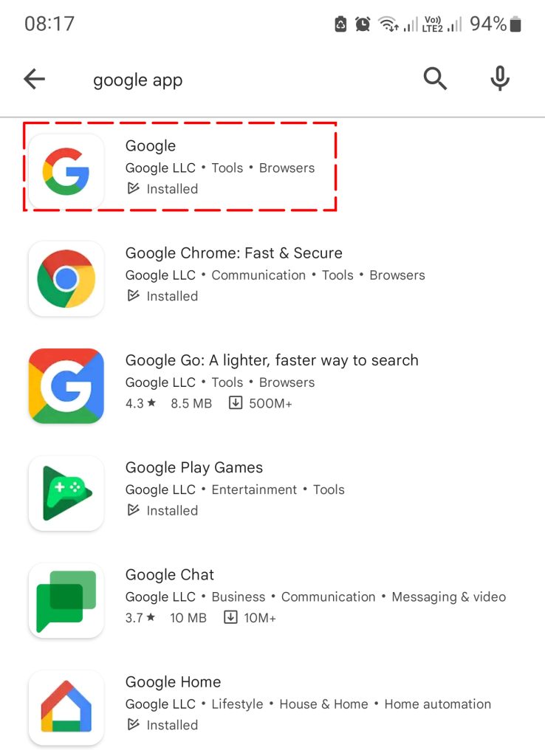
Task: Tap the back arrow icon
Action: click(x=34, y=79)
